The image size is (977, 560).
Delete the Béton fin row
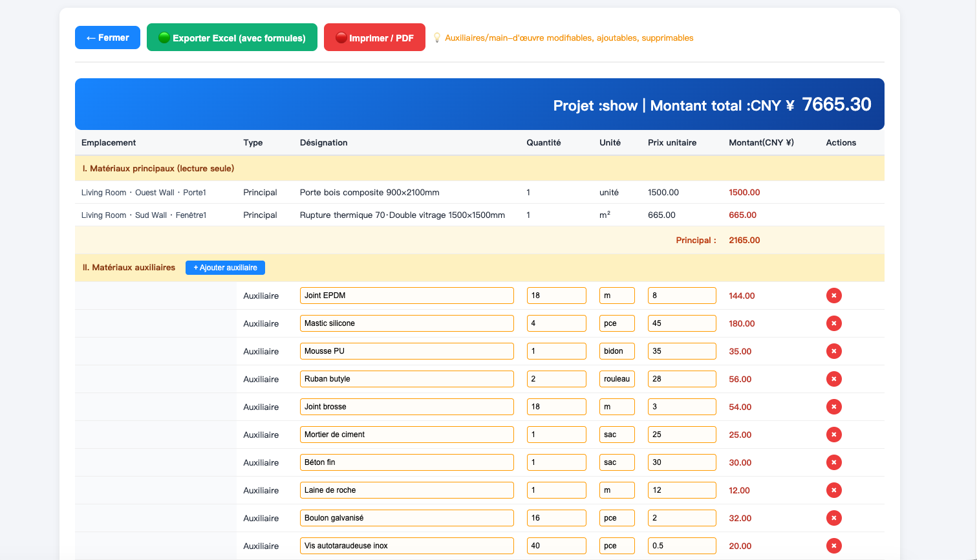833,462
